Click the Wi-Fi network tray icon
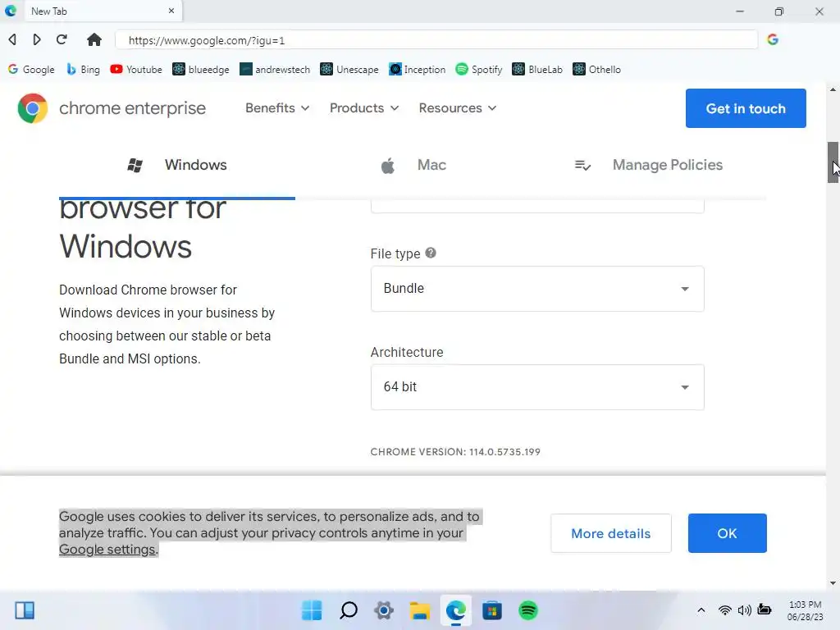 coord(725,610)
